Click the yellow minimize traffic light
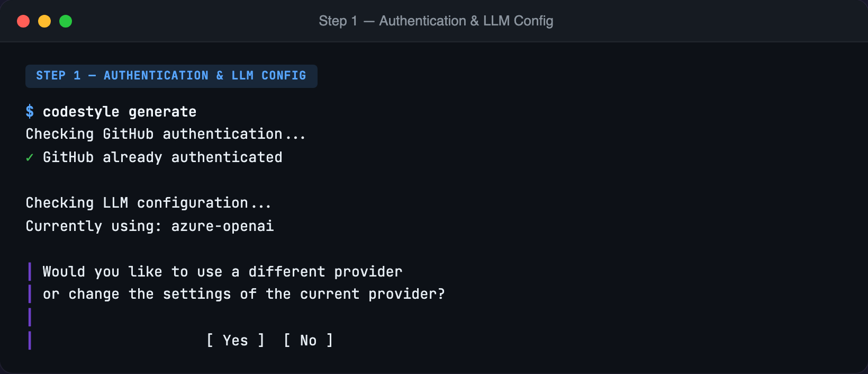 (x=44, y=21)
